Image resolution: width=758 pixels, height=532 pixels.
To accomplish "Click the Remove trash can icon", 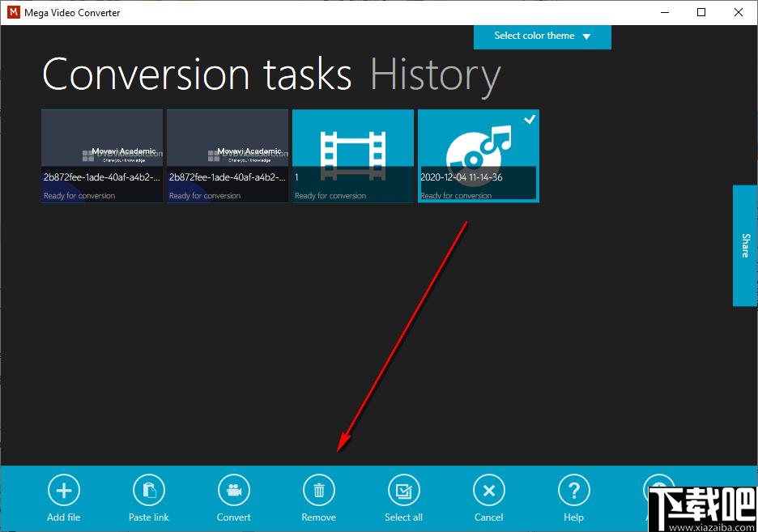I will (x=319, y=490).
